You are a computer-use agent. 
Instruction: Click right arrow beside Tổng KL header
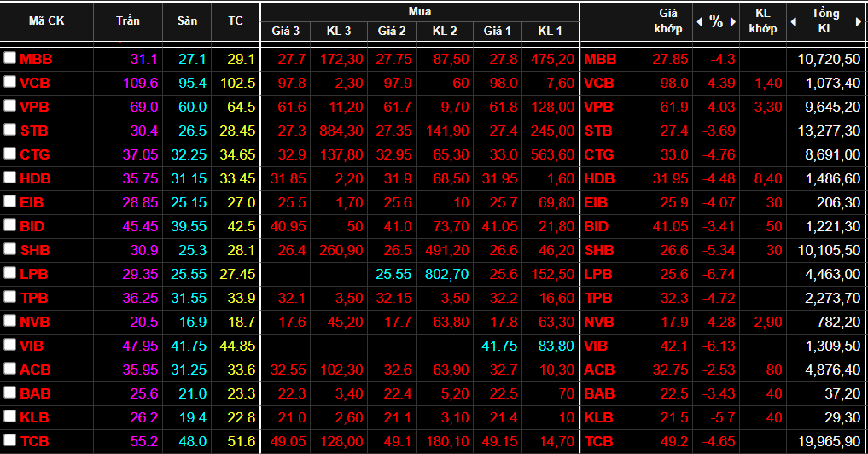point(859,21)
